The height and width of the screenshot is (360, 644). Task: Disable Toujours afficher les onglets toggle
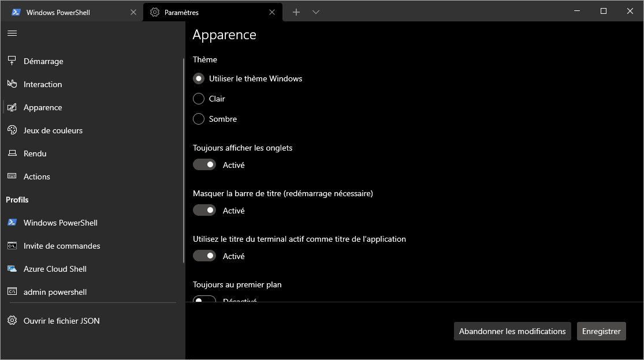tap(204, 165)
